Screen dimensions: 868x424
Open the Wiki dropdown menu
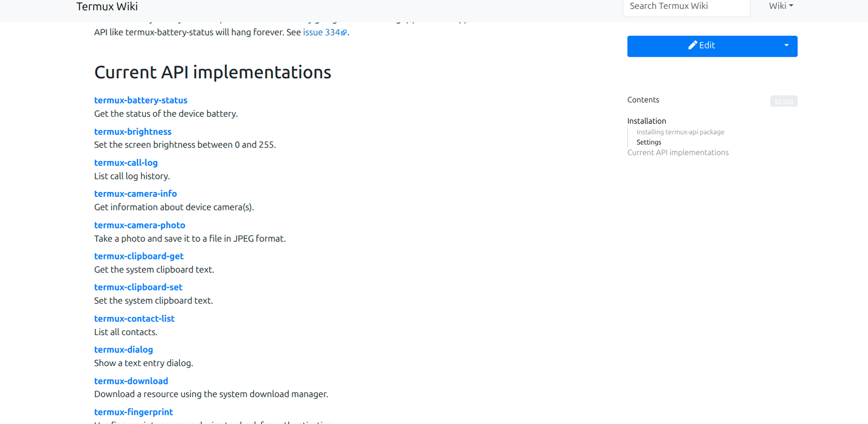(781, 6)
